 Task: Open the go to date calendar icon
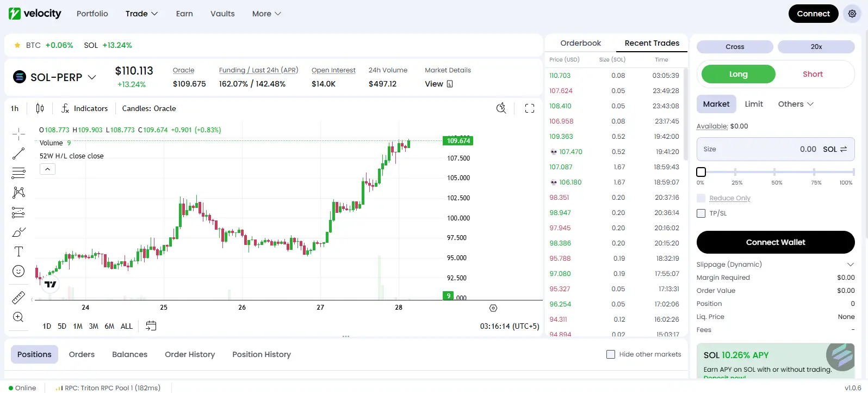(x=151, y=326)
